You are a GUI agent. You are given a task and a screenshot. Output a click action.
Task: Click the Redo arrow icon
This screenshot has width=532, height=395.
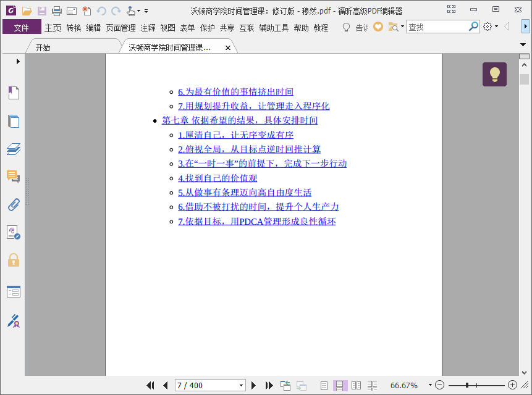click(116, 11)
